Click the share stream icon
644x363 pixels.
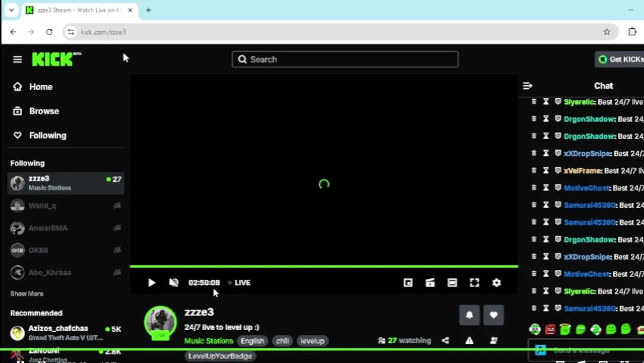tap(445, 341)
